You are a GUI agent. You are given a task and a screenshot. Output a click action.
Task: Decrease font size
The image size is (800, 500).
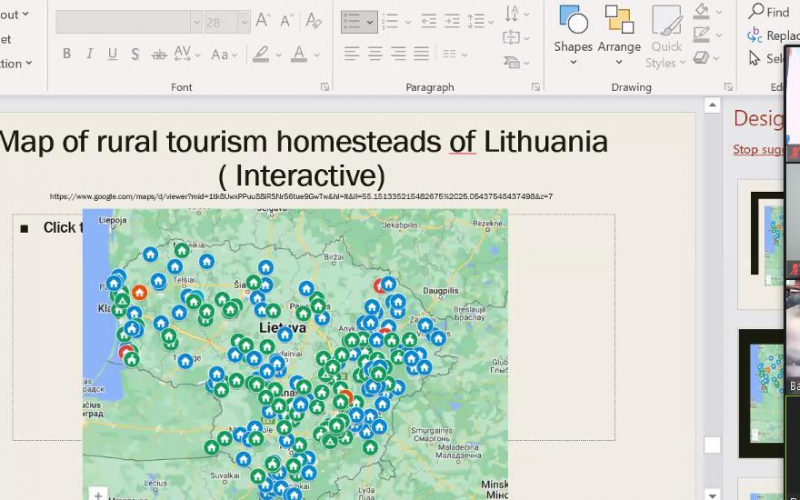pyautogui.click(x=286, y=20)
